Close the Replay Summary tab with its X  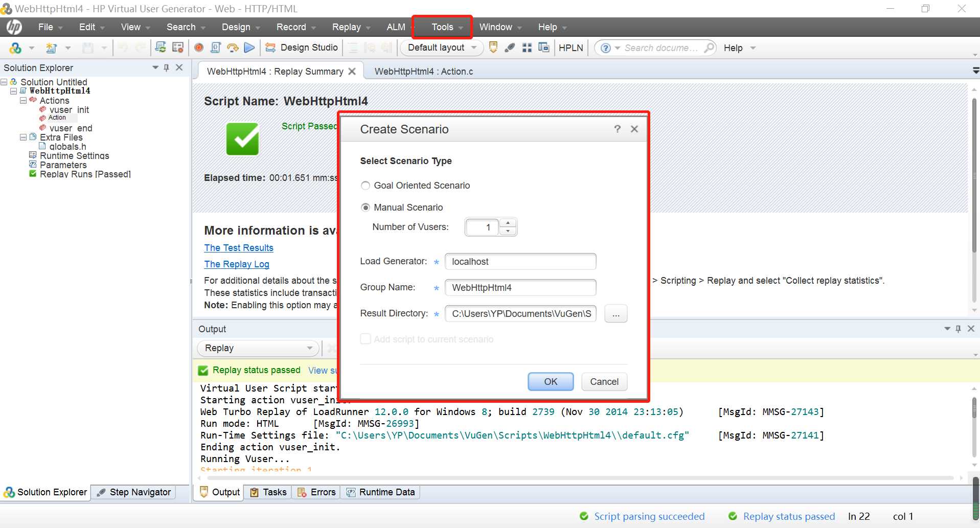pyautogui.click(x=352, y=72)
